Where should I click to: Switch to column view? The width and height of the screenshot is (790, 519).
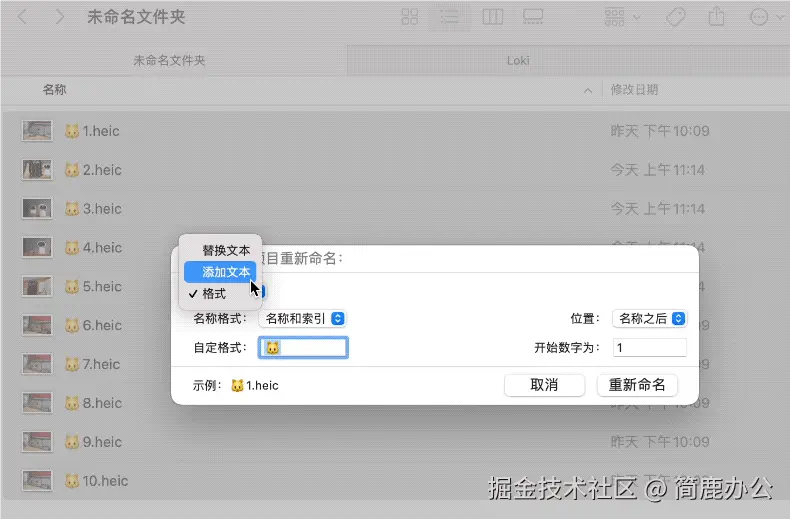tap(492, 17)
